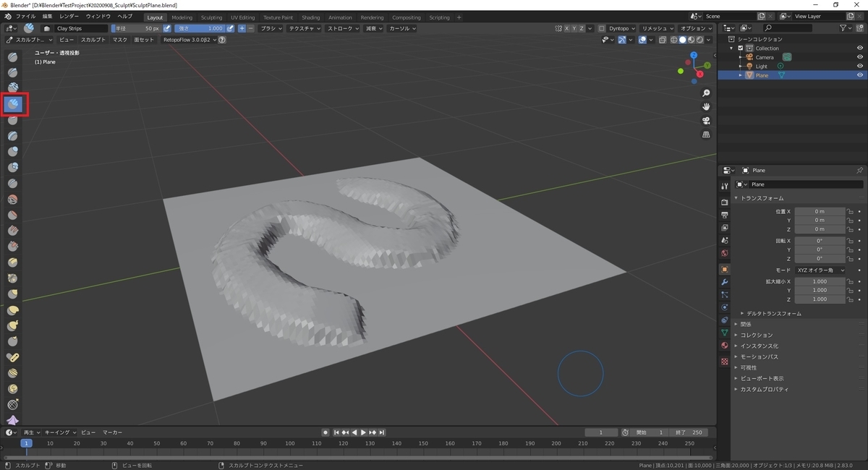Click the 面セット menu button

pyautogui.click(x=144, y=40)
